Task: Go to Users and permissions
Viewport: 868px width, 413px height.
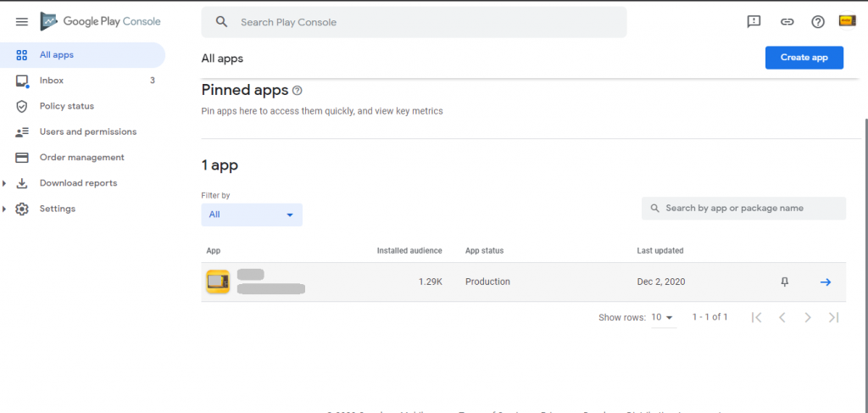Action: click(87, 131)
